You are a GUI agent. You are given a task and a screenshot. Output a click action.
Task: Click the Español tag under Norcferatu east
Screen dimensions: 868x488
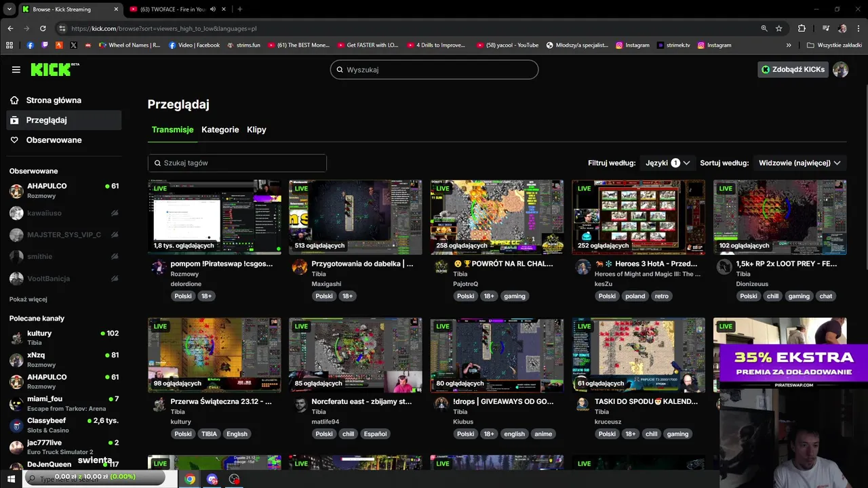375,434
